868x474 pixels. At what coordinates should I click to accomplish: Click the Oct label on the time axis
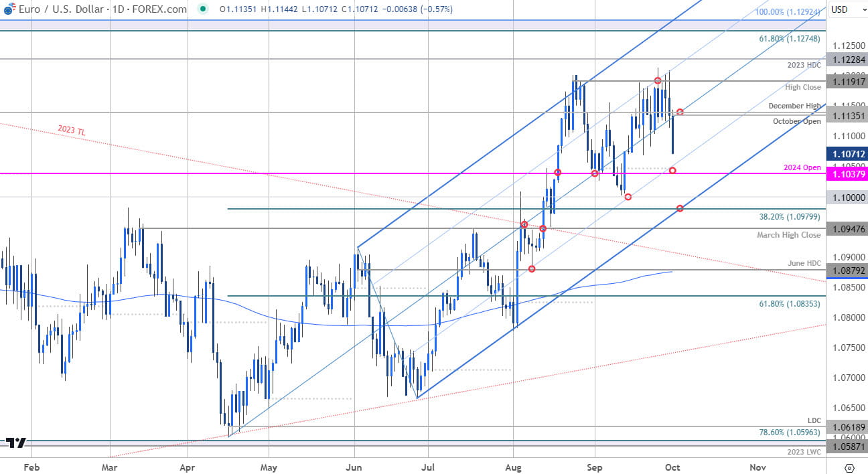(x=672, y=468)
